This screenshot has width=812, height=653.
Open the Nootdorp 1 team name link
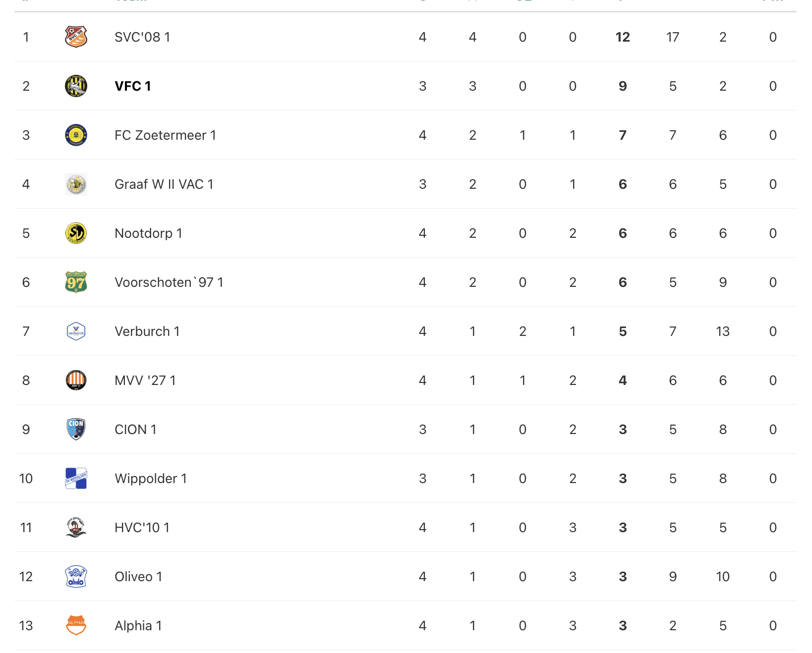click(x=148, y=233)
